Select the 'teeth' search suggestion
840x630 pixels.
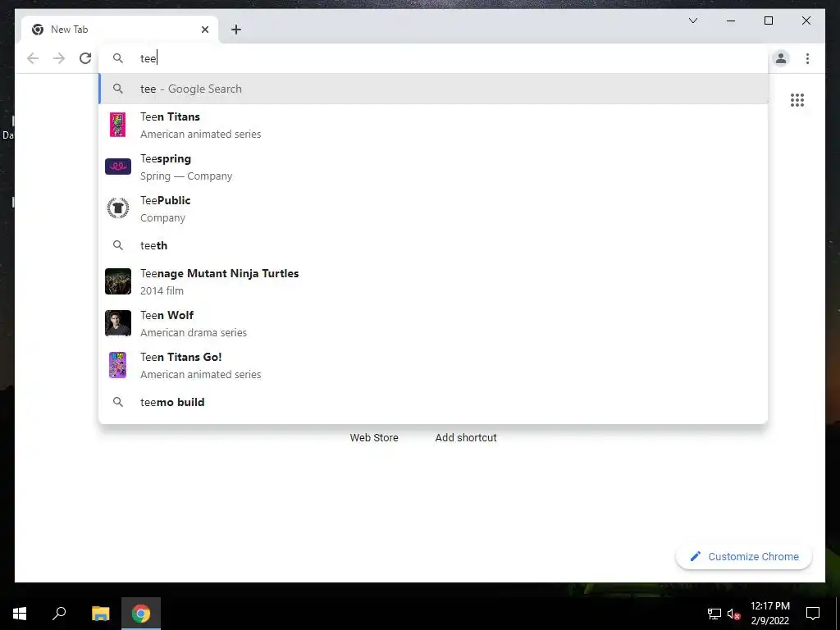[x=433, y=245]
